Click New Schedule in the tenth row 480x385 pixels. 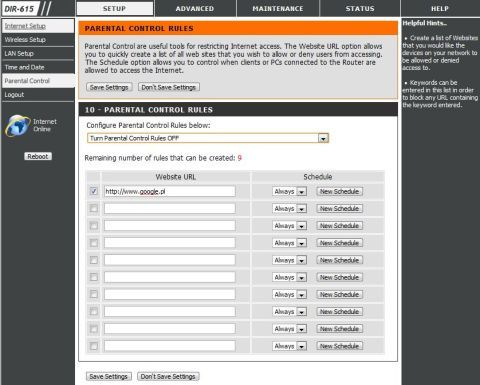click(x=339, y=346)
